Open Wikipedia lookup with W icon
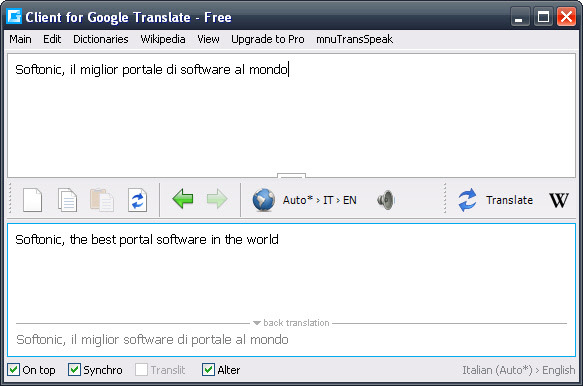 (558, 200)
